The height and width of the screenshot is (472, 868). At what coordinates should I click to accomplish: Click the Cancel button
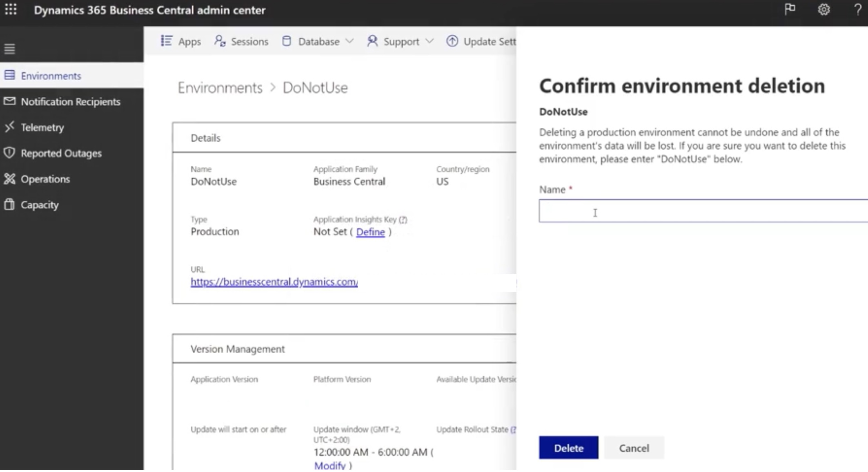(634, 448)
